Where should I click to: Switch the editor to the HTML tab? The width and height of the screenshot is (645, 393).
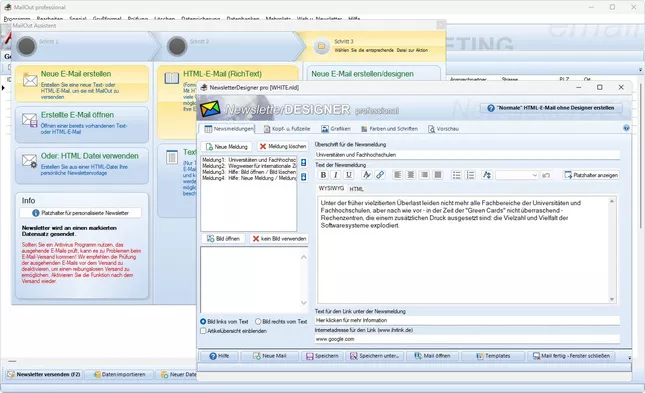(357, 189)
